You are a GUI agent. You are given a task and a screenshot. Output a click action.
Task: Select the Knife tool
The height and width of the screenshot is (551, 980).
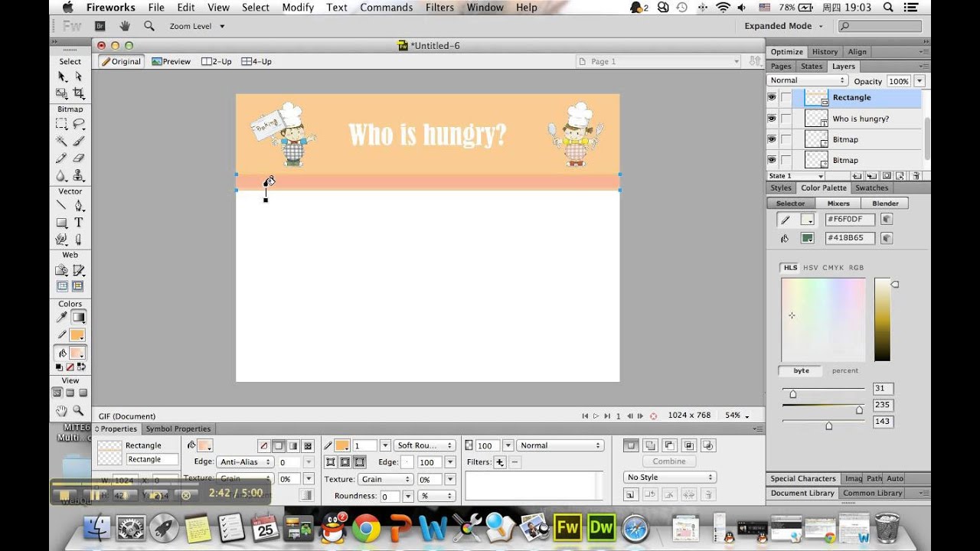pos(78,240)
